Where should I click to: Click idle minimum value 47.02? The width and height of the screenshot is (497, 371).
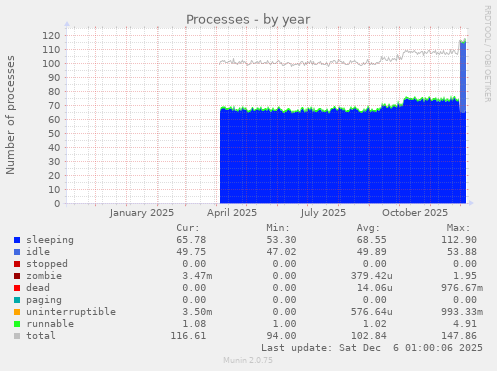(x=281, y=252)
